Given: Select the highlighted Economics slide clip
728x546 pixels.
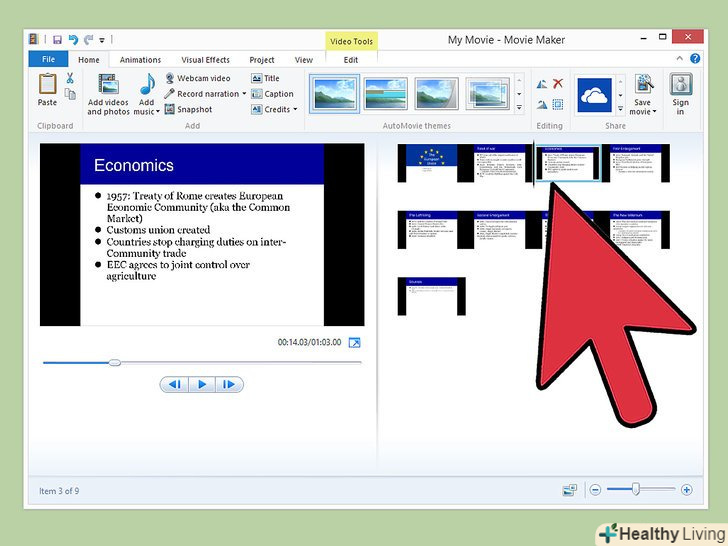Looking at the screenshot, I should click(x=568, y=162).
